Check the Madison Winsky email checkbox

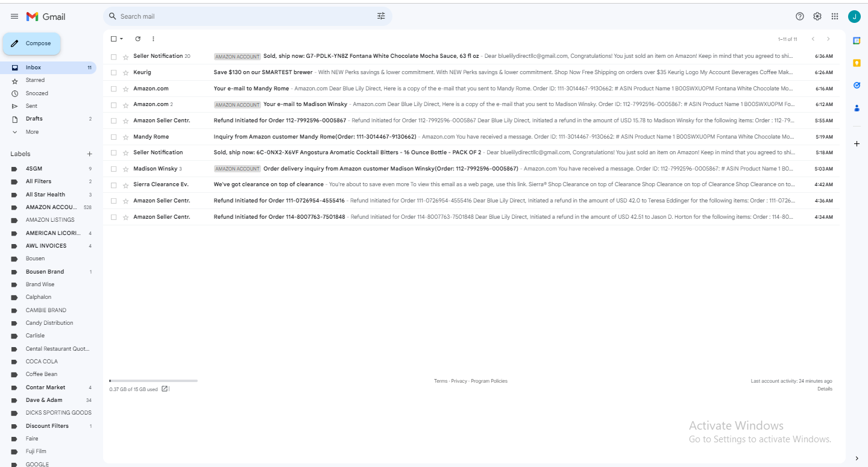(113, 169)
